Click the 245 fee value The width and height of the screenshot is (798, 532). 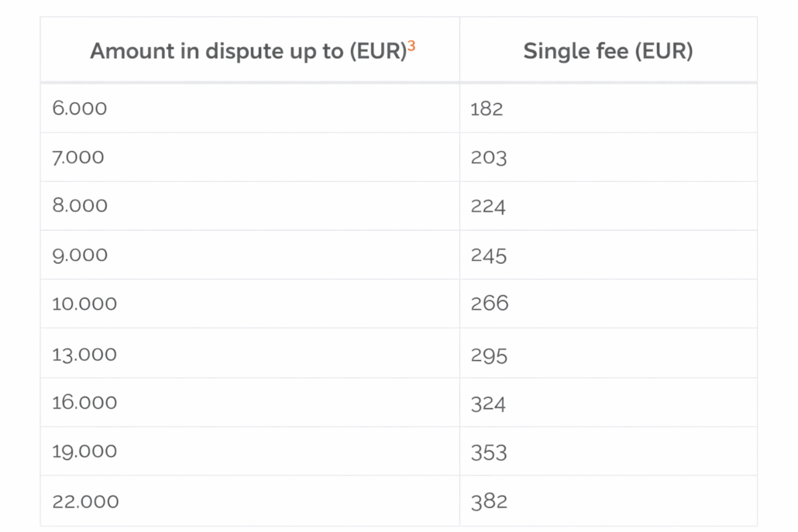(488, 256)
